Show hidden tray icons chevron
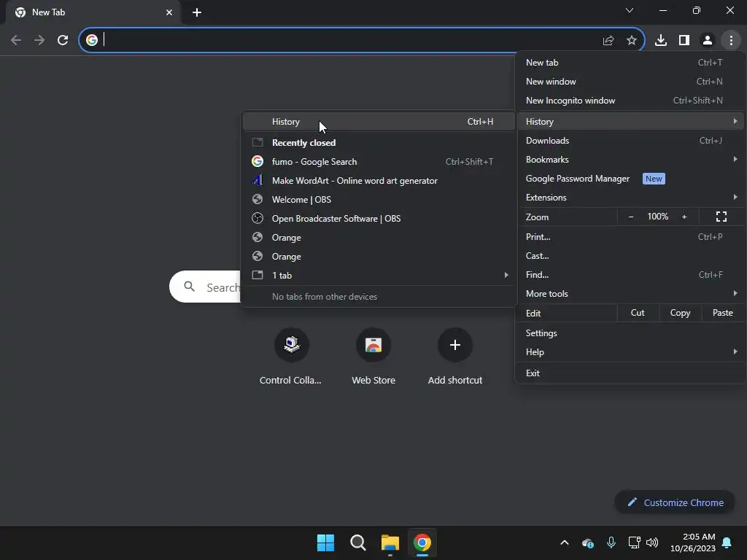 pyautogui.click(x=565, y=542)
